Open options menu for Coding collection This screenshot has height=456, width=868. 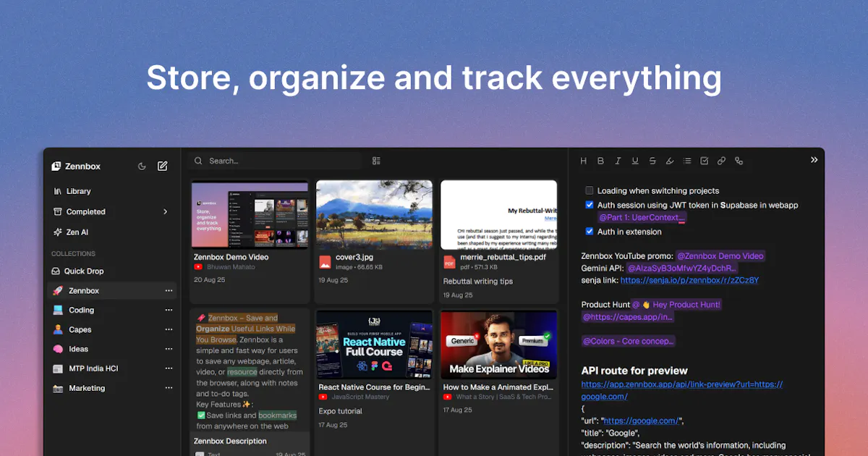(x=169, y=310)
